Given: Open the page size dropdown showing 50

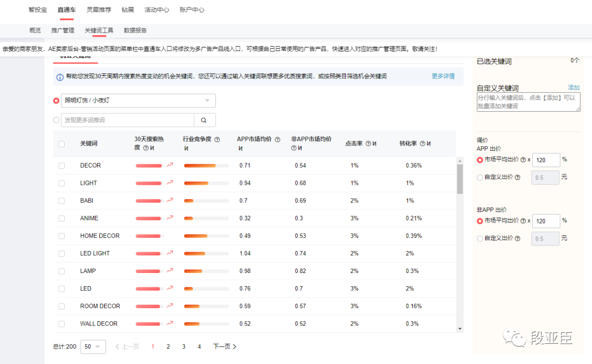Looking at the screenshot, I should click(x=93, y=346).
